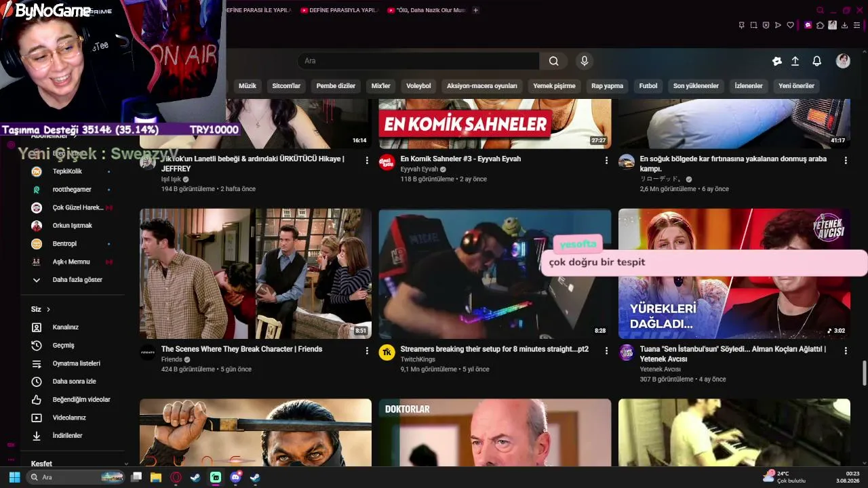Select the Sitcom'lar filter chip

[286, 86]
